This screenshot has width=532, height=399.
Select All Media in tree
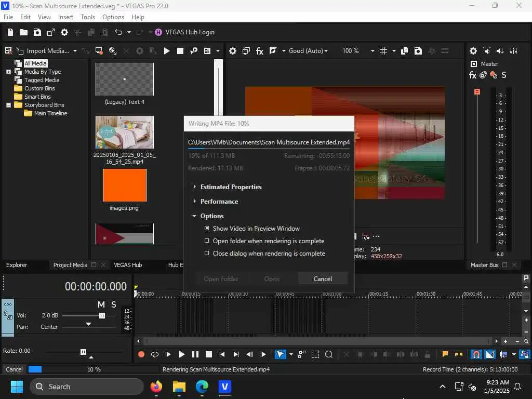tap(35, 63)
